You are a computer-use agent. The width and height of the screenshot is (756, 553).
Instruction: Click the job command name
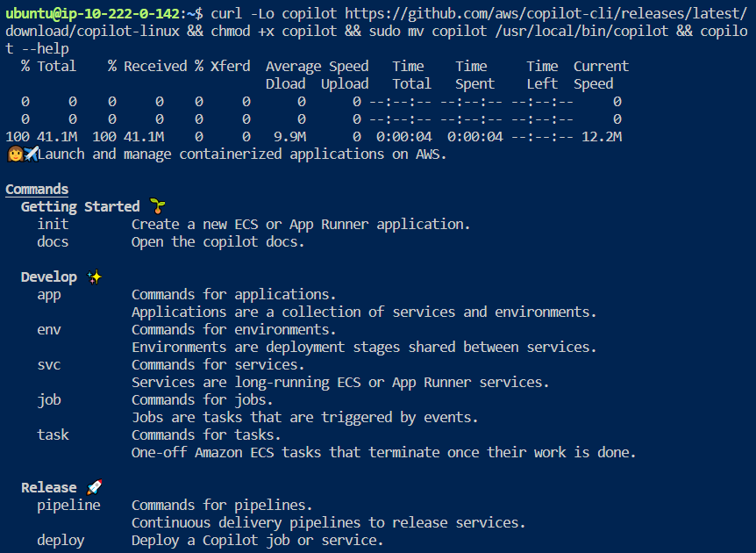(x=49, y=400)
